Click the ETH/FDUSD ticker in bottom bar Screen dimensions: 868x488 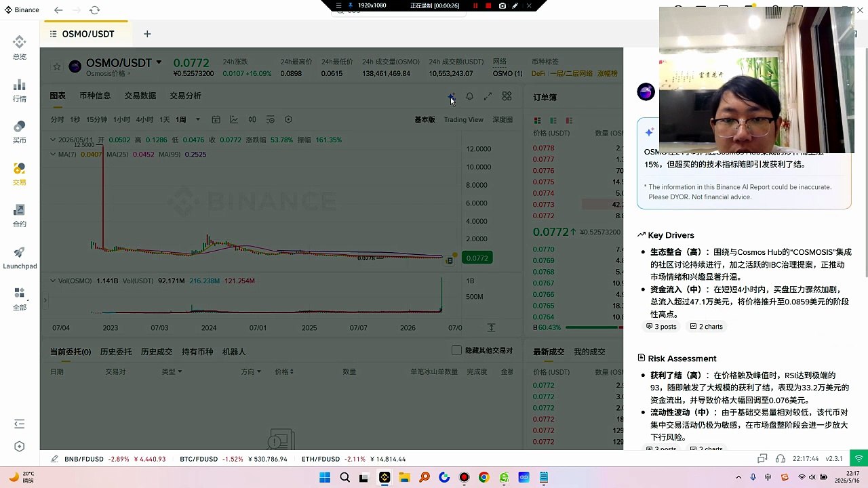pyautogui.click(x=353, y=459)
